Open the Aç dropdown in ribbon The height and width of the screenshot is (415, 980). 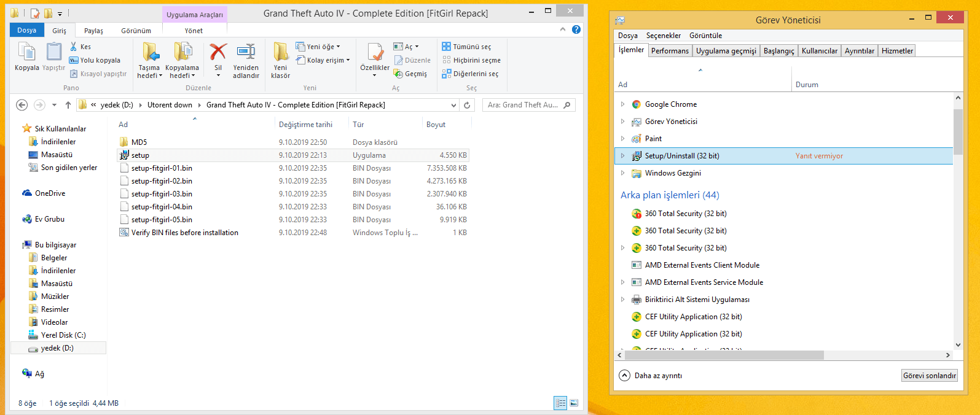tap(406, 47)
